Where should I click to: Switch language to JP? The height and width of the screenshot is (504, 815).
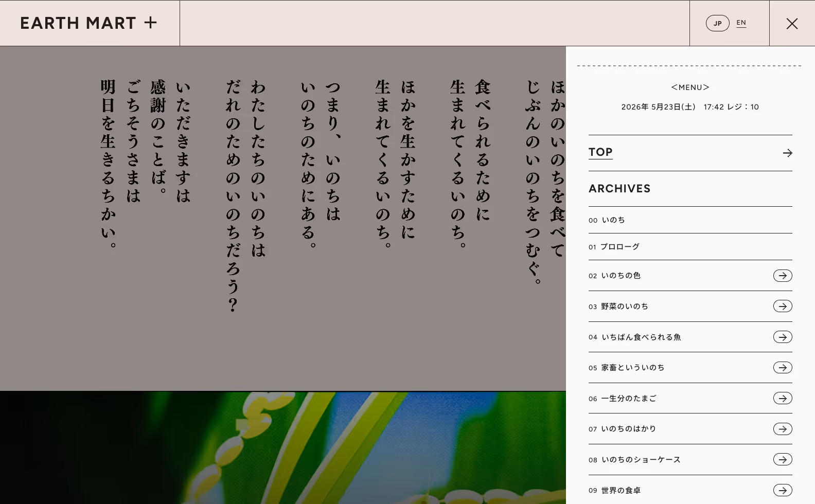pyautogui.click(x=717, y=23)
